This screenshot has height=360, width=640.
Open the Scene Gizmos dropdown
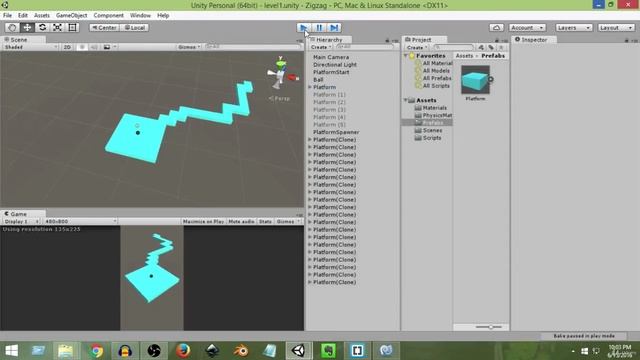[x=189, y=47]
